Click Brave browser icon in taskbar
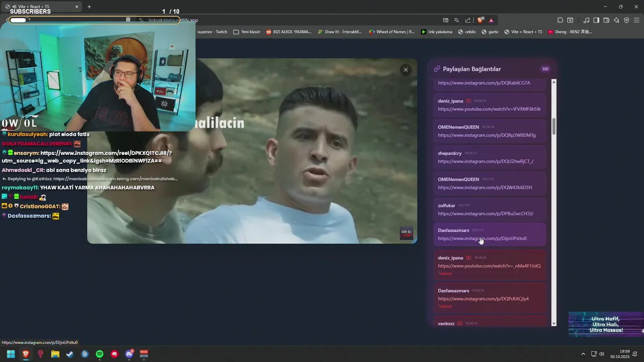 (x=26, y=354)
